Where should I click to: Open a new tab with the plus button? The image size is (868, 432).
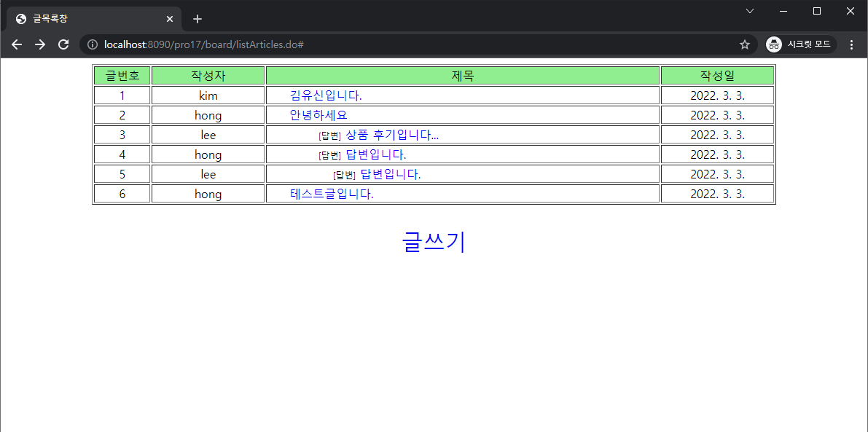click(x=198, y=19)
